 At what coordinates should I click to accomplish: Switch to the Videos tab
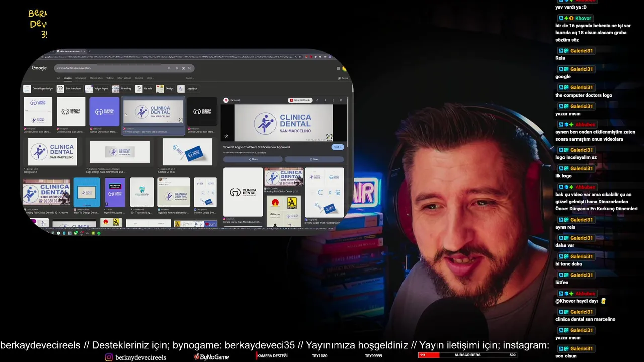110,78
